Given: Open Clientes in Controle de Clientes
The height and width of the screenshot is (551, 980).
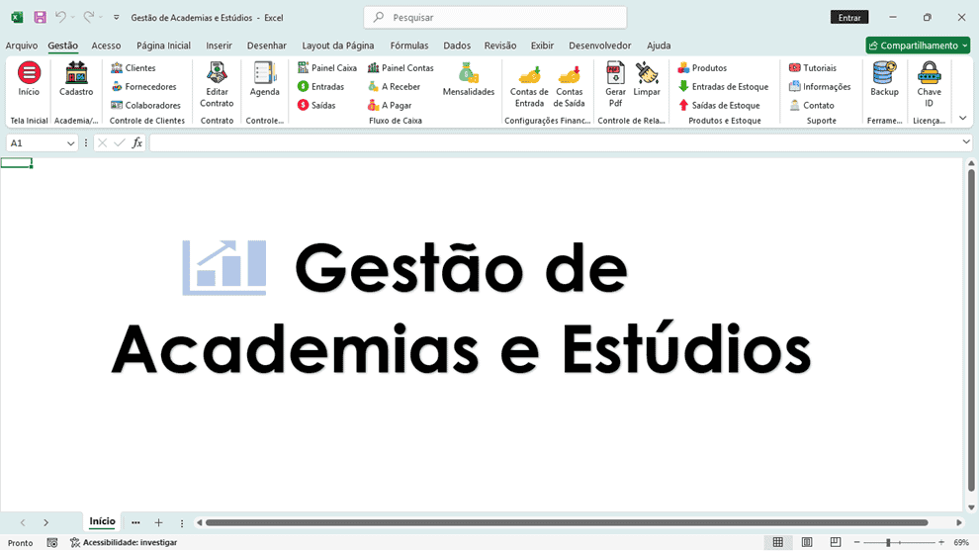Looking at the screenshot, I should (134, 67).
